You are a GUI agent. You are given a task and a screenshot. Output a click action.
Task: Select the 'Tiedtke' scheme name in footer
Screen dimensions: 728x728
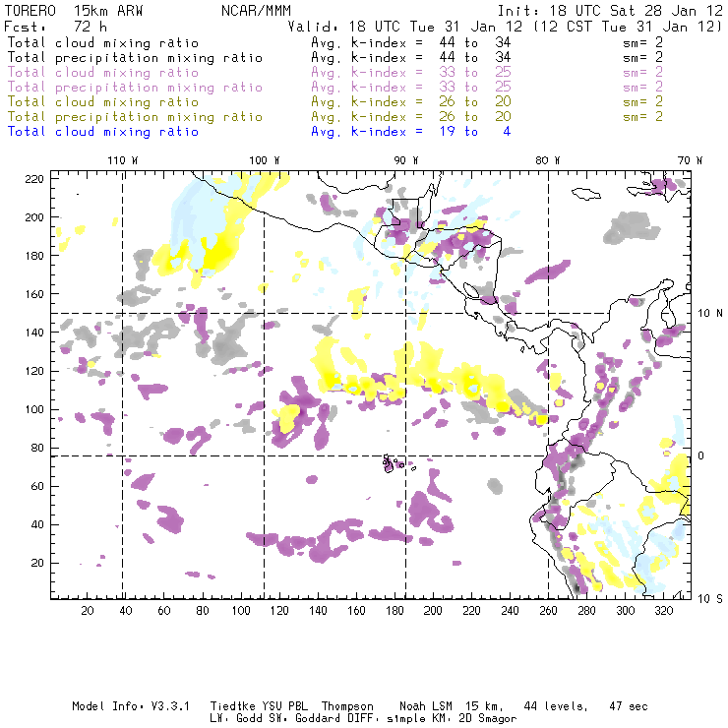click(x=232, y=706)
